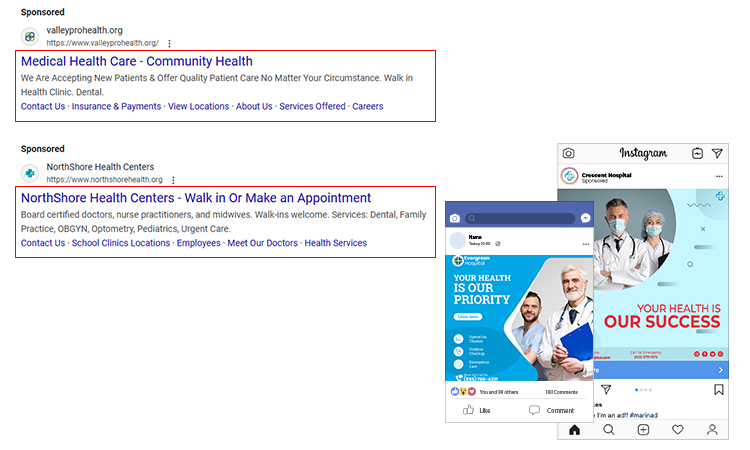Click Contact Us under valleyprohealth ad
750x450 pixels.
pyautogui.click(x=43, y=106)
